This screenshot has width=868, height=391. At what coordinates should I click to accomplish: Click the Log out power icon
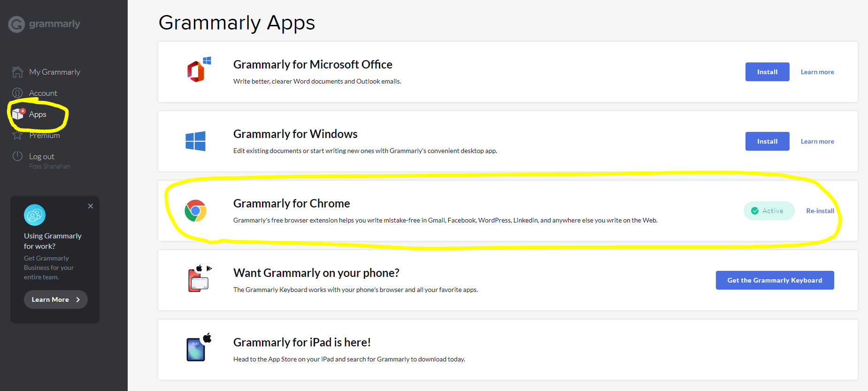[x=17, y=156]
